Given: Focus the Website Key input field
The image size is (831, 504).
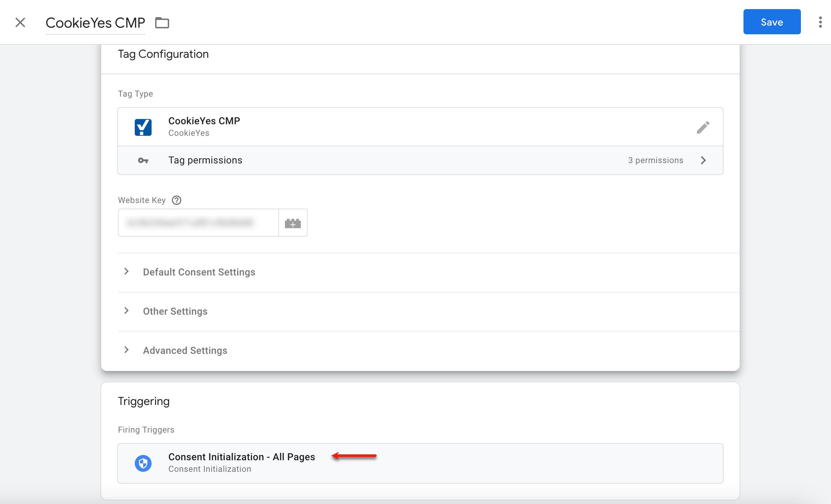Looking at the screenshot, I should point(198,223).
